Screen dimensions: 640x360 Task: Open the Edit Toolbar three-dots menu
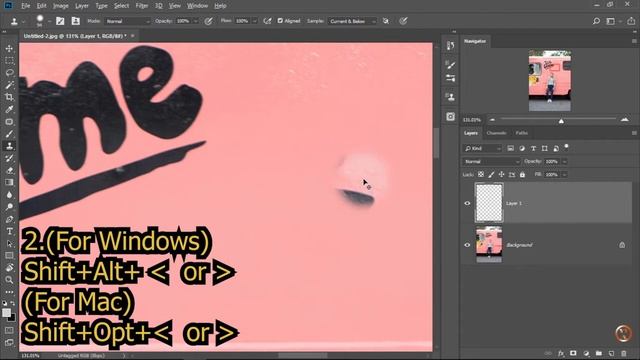tap(9, 292)
